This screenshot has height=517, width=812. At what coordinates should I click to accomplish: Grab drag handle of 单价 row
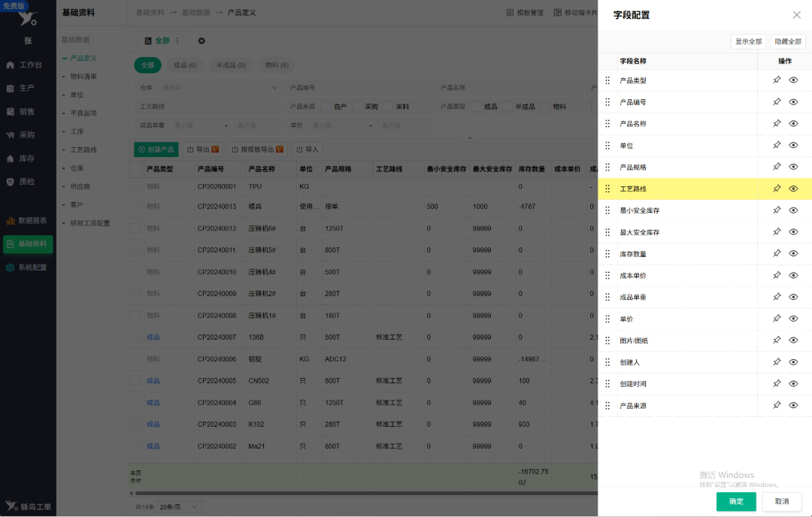(x=607, y=319)
